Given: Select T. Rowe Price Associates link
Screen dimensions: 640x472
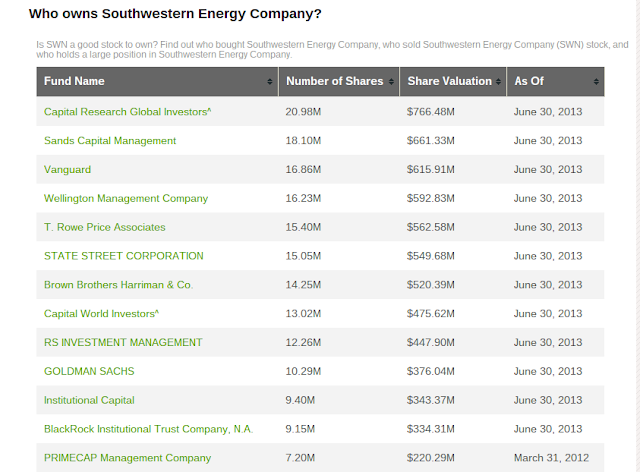Looking at the screenshot, I should click(x=105, y=227).
